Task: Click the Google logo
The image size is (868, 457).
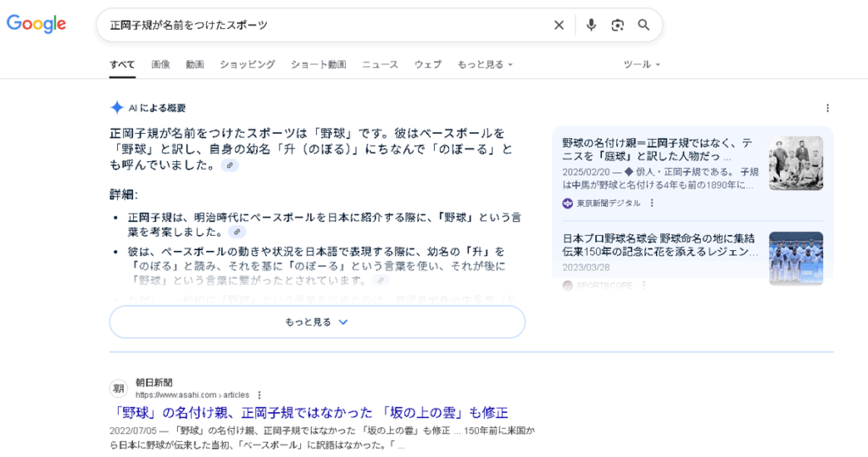Action: click(x=36, y=24)
